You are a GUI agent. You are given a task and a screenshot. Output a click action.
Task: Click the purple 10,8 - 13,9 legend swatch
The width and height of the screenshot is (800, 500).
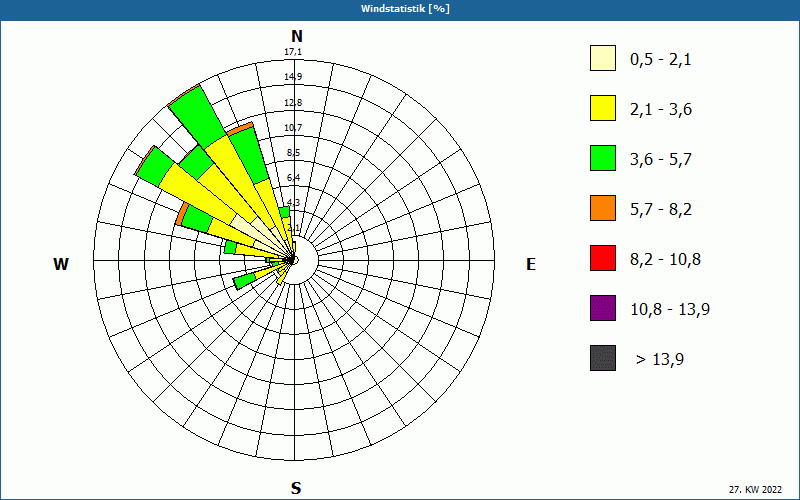click(x=603, y=308)
